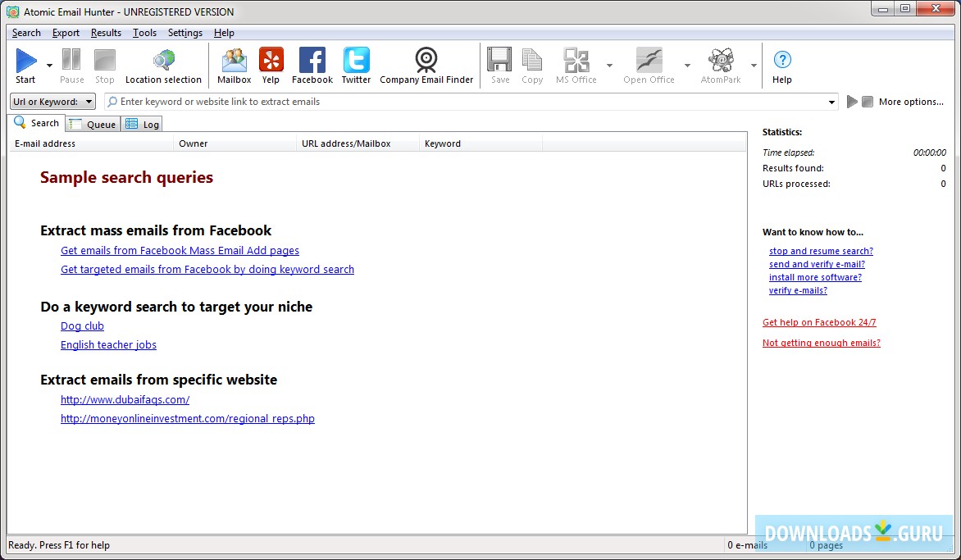Click the Copy results icon
This screenshot has height=560, width=961.
pyautogui.click(x=532, y=60)
